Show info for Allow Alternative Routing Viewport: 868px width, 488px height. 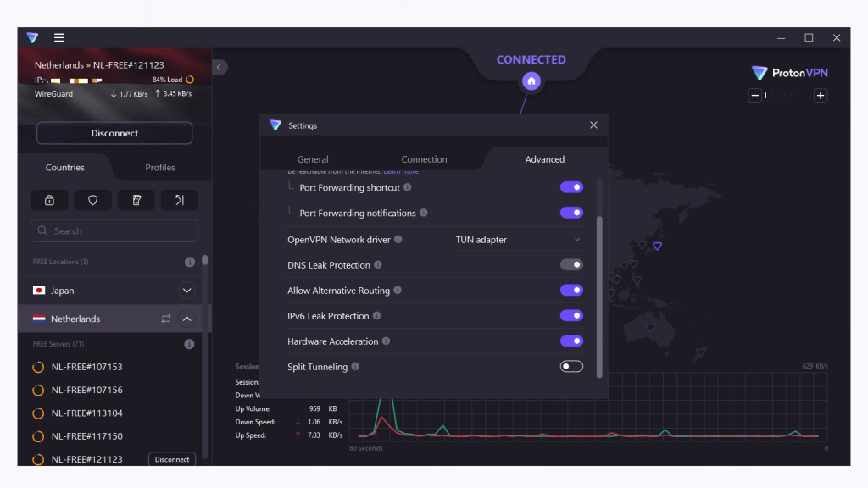pyautogui.click(x=398, y=291)
